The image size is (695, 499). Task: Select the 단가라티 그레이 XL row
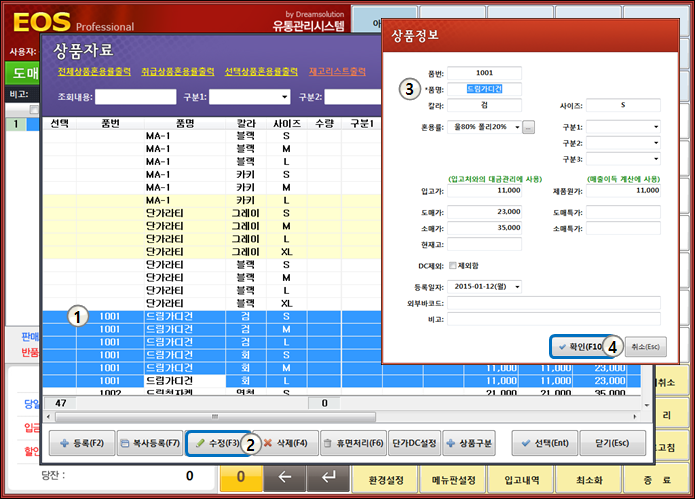click(x=212, y=252)
